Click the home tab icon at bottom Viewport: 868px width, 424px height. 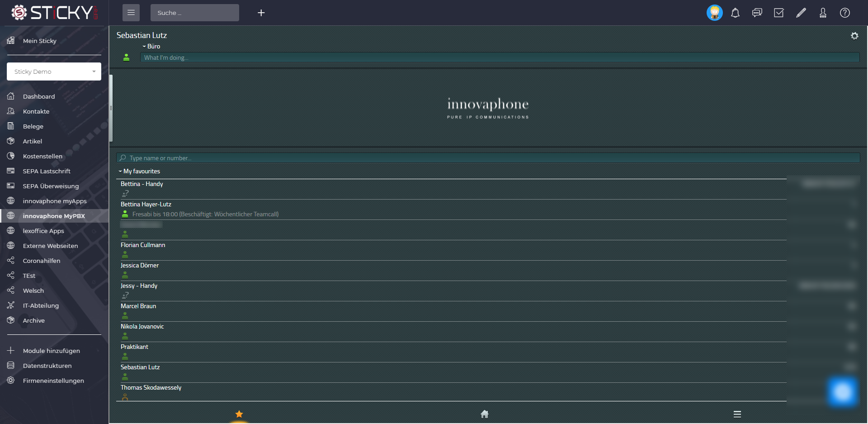tap(485, 414)
